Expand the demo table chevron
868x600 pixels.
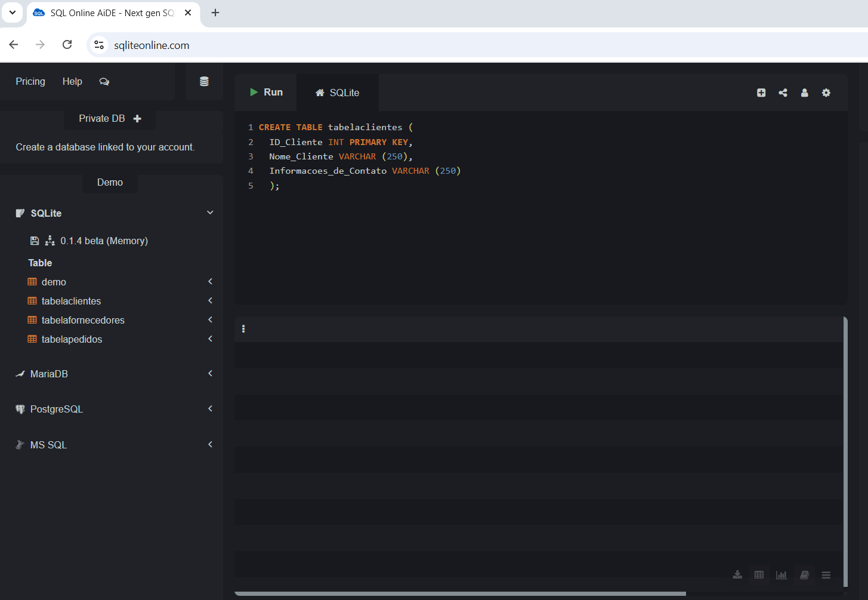210,281
